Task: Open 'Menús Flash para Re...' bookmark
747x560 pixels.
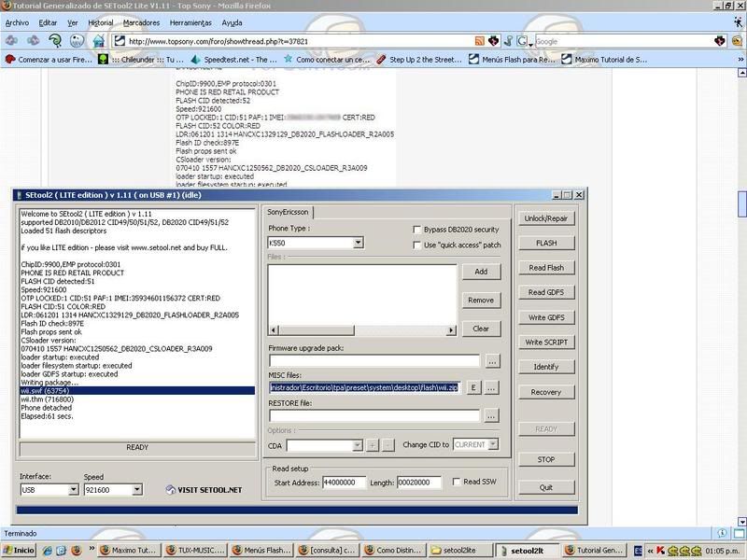Action: (512, 60)
